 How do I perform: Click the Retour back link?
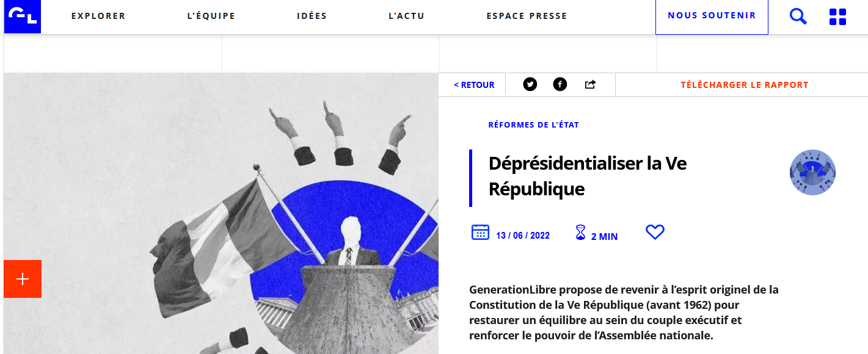click(474, 85)
